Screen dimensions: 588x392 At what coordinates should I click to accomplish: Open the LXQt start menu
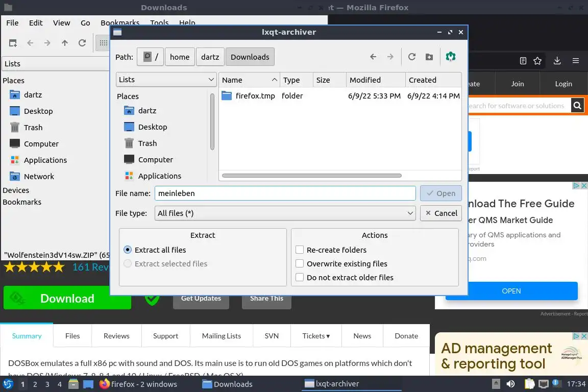[x=8, y=384]
